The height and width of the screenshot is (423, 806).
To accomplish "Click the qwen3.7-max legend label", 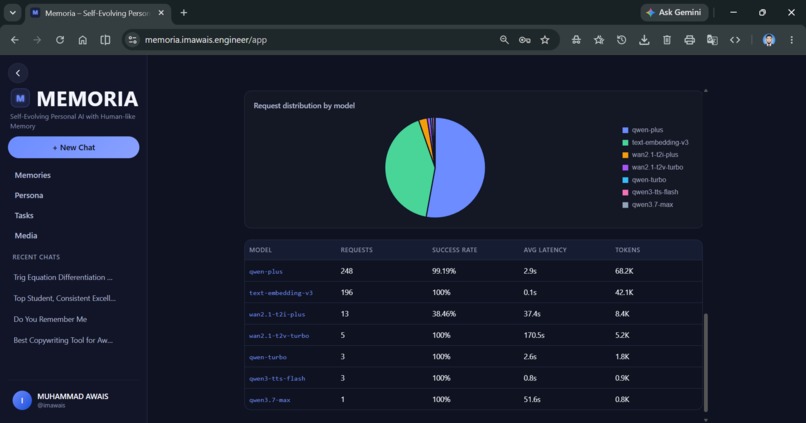I will pos(652,205).
